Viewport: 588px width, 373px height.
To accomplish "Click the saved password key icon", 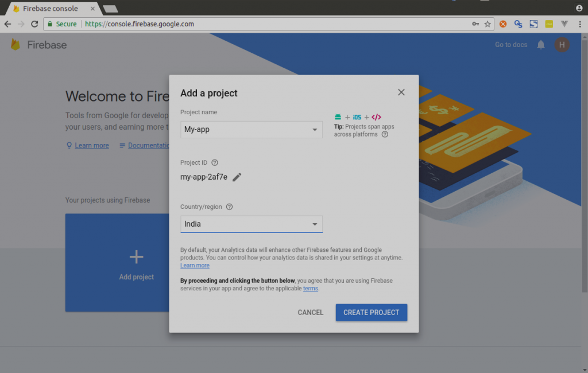I will click(x=475, y=24).
